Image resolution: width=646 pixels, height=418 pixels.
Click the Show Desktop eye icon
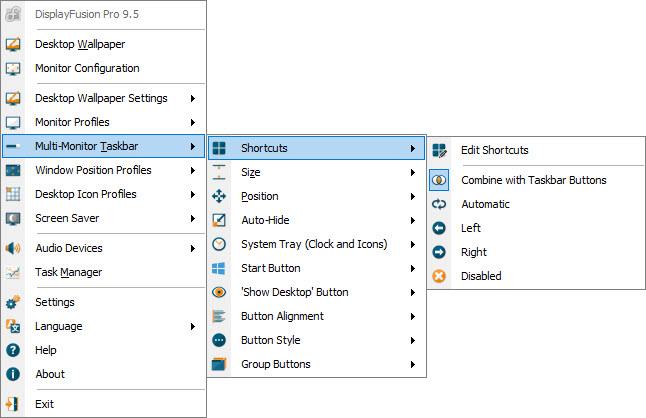[x=219, y=292]
